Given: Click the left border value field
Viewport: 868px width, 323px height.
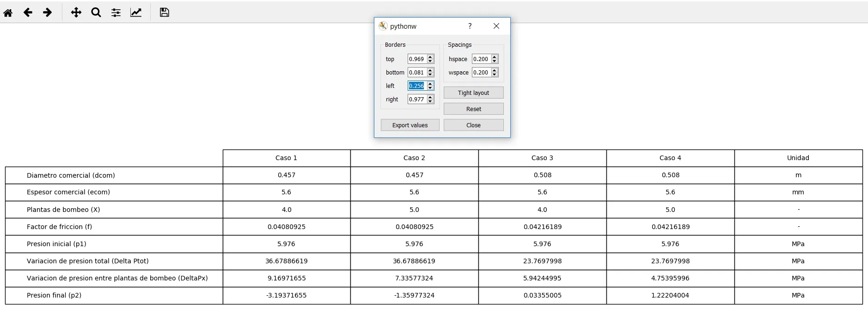Looking at the screenshot, I should click(x=417, y=86).
